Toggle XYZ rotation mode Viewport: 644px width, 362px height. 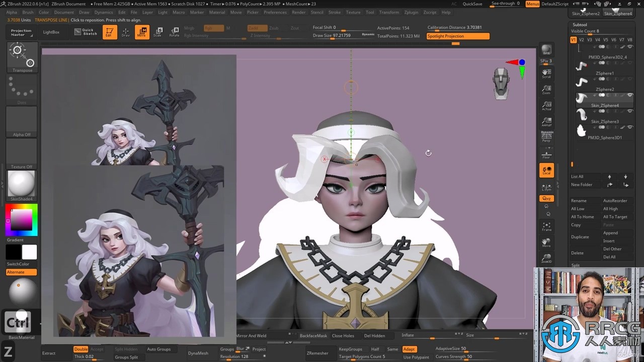[x=546, y=199]
